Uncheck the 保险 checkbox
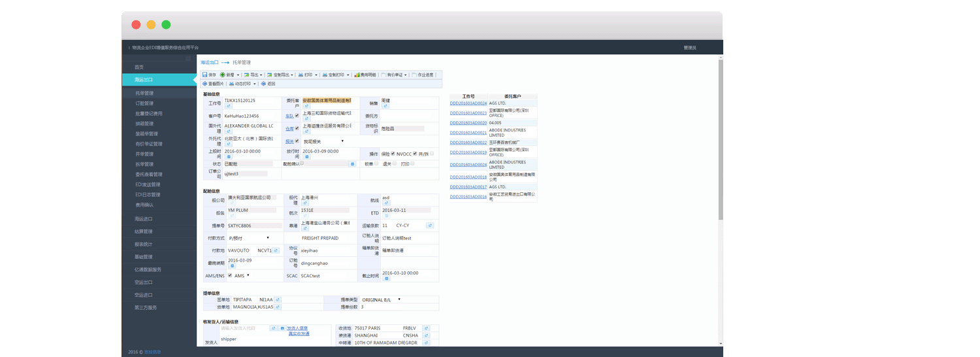 tap(393, 154)
